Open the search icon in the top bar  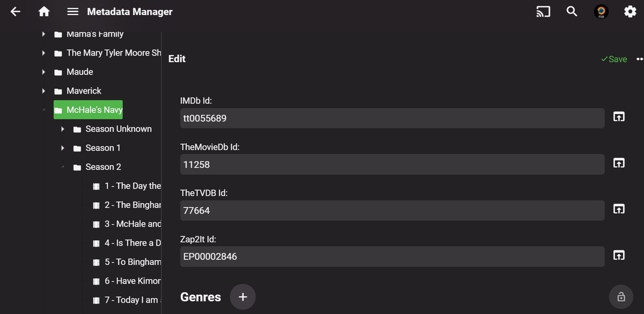click(x=572, y=11)
